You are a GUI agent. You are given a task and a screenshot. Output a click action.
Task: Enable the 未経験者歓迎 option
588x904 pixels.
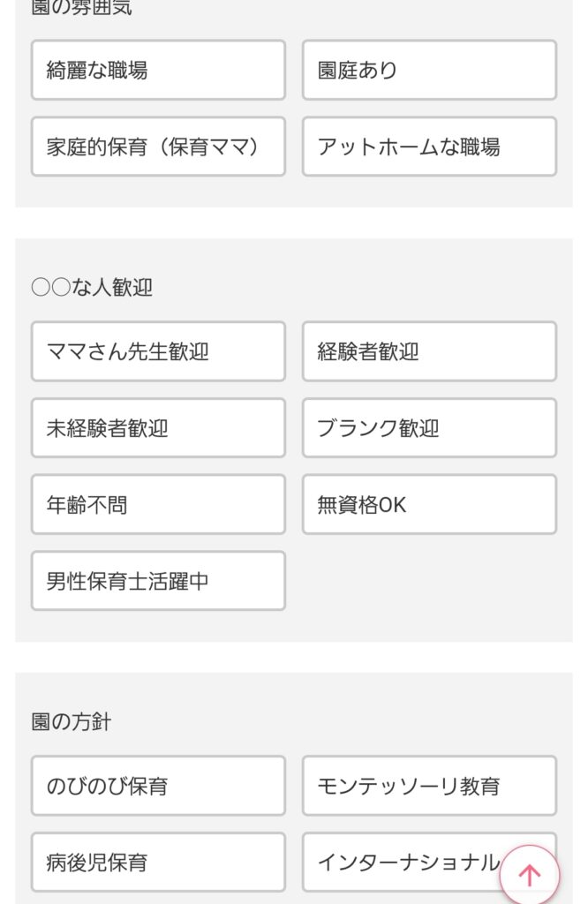click(x=157, y=428)
